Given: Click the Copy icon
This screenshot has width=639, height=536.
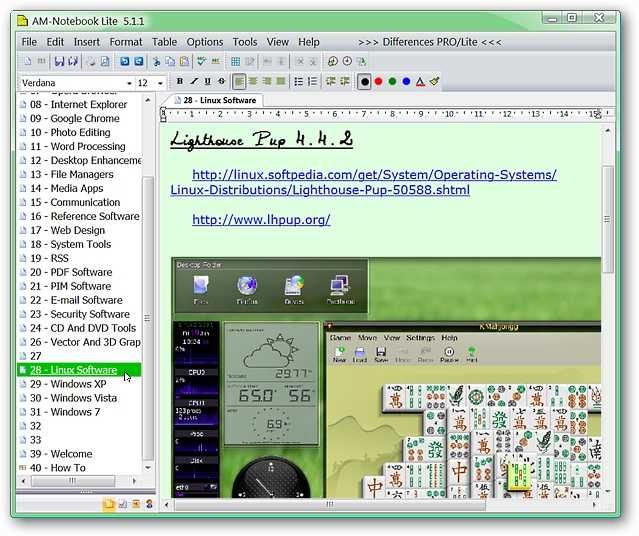Looking at the screenshot, I should tap(170, 62).
